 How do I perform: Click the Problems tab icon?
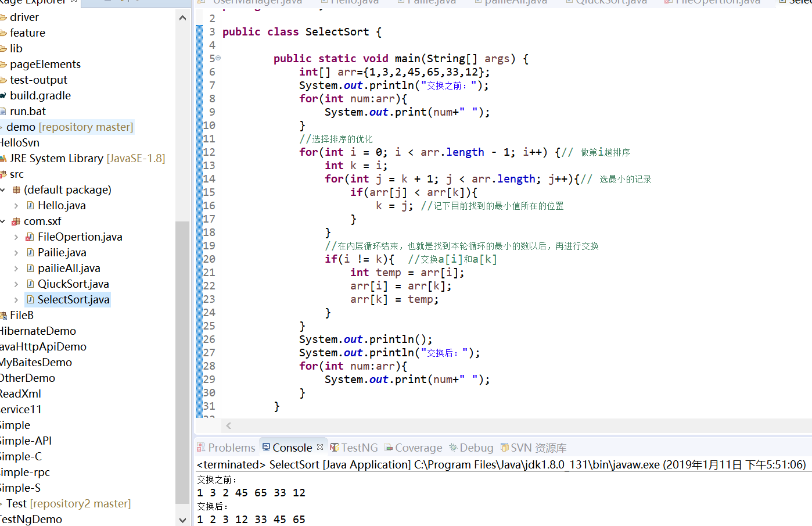tap(201, 448)
